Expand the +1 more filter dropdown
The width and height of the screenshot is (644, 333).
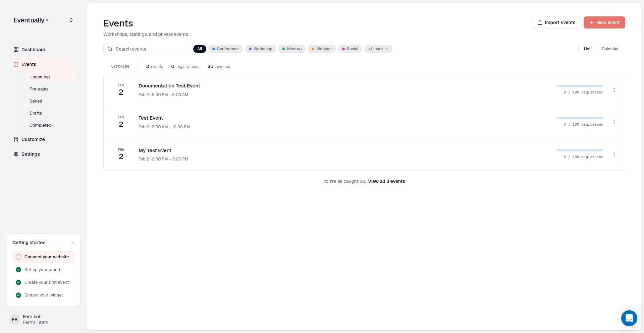point(378,49)
